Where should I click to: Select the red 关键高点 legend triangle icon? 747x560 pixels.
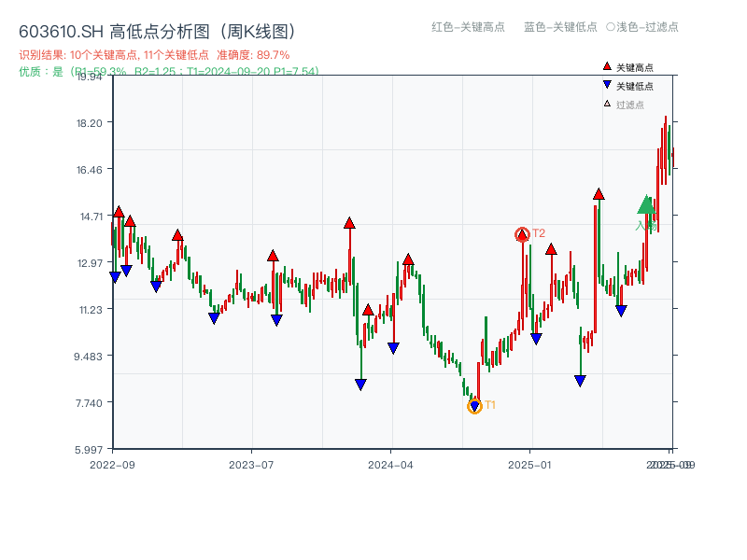point(607,66)
